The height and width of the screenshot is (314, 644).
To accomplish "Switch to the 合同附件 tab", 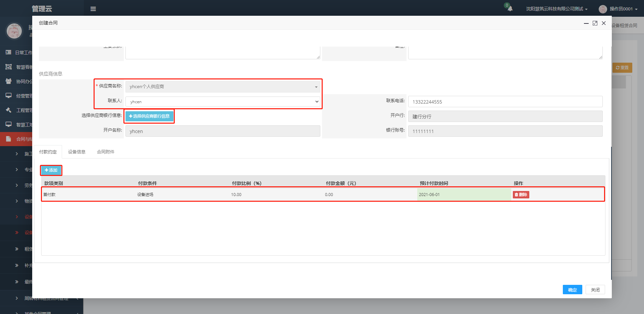I will coord(106,152).
